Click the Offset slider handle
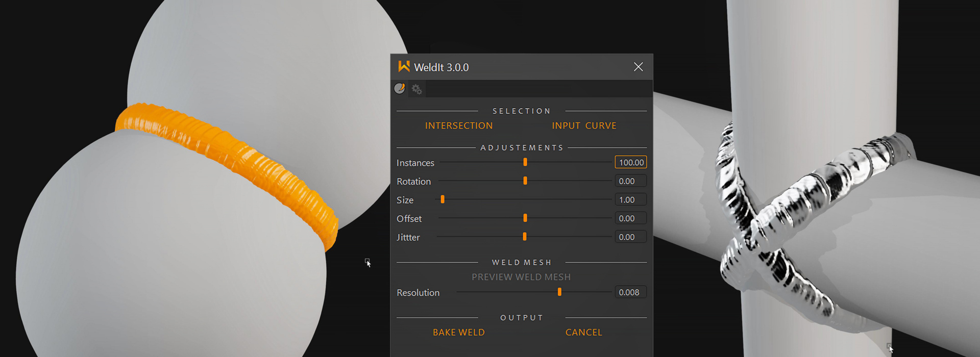Image resolution: width=980 pixels, height=357 pixels. click(525, 218)
